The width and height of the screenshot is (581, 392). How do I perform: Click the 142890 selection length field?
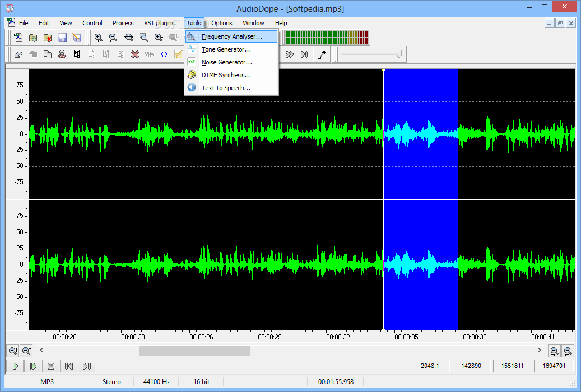pos(471,366)
